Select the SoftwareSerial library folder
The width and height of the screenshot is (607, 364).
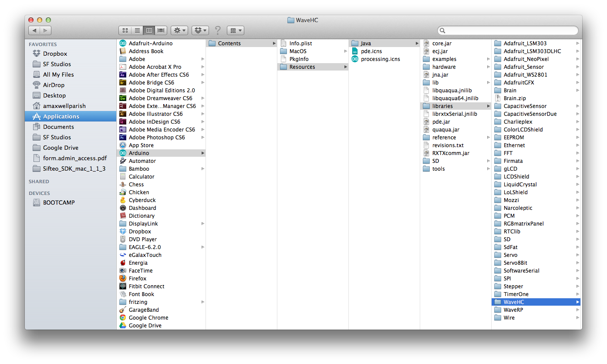(536, 270)
